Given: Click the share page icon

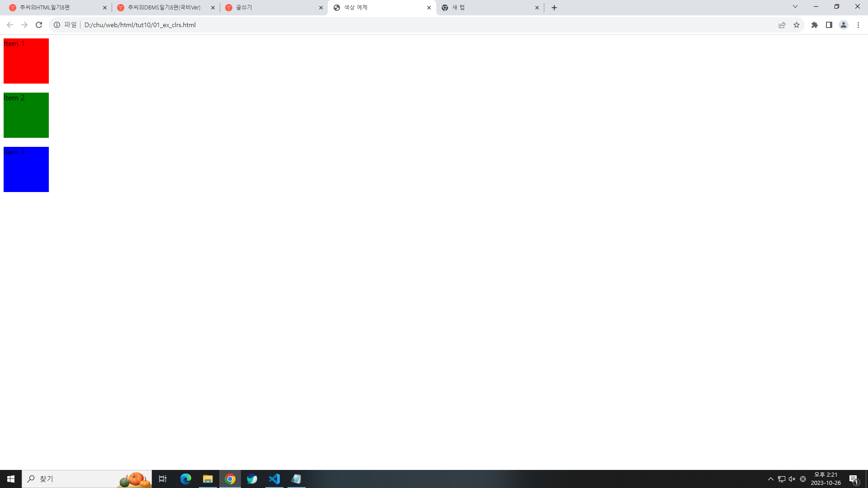Looking at the screenshot, I should click(x=782, y=25).
